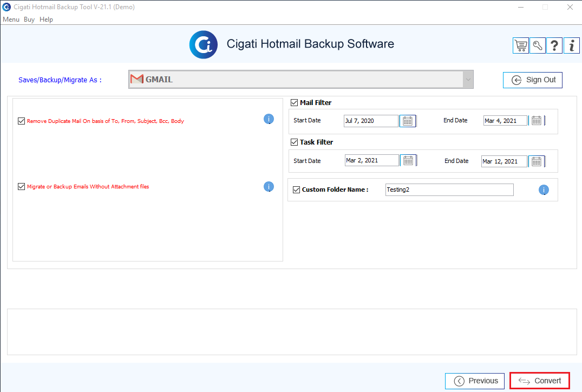Screen dimensions: 582x392
Task: Click the app icon in title bar
Action: (6, 6)
